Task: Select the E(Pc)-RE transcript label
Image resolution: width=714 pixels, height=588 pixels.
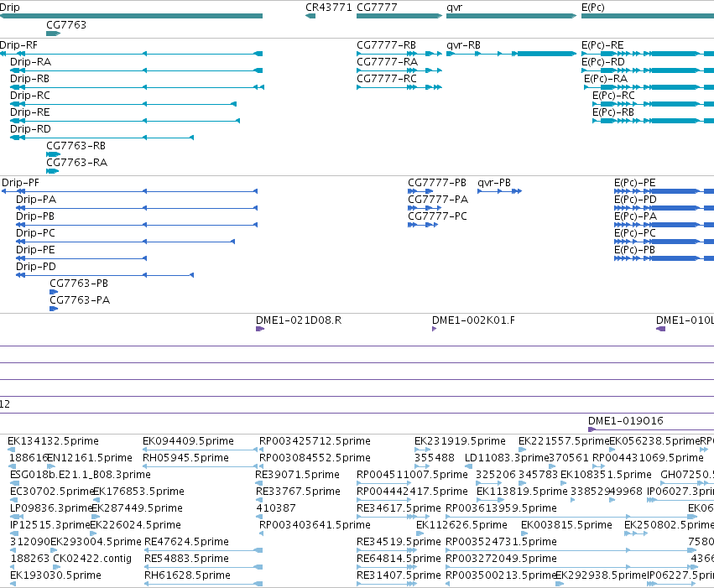Action: (602, 45)
